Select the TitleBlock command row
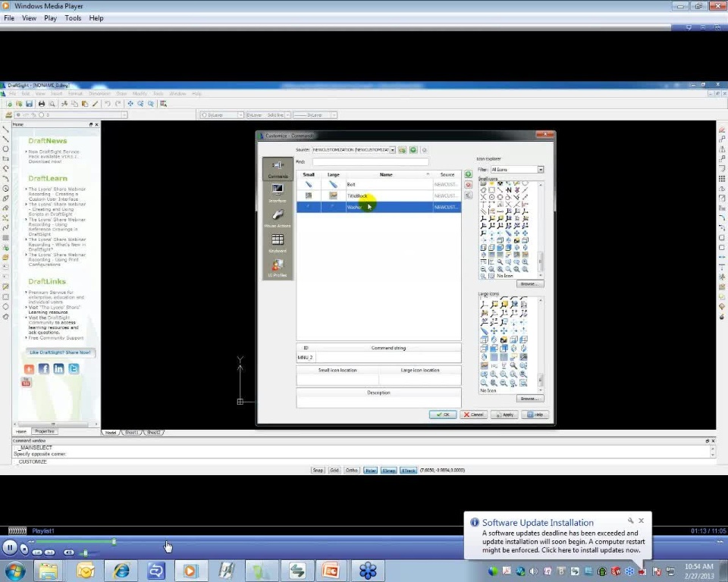 [379, 196]
